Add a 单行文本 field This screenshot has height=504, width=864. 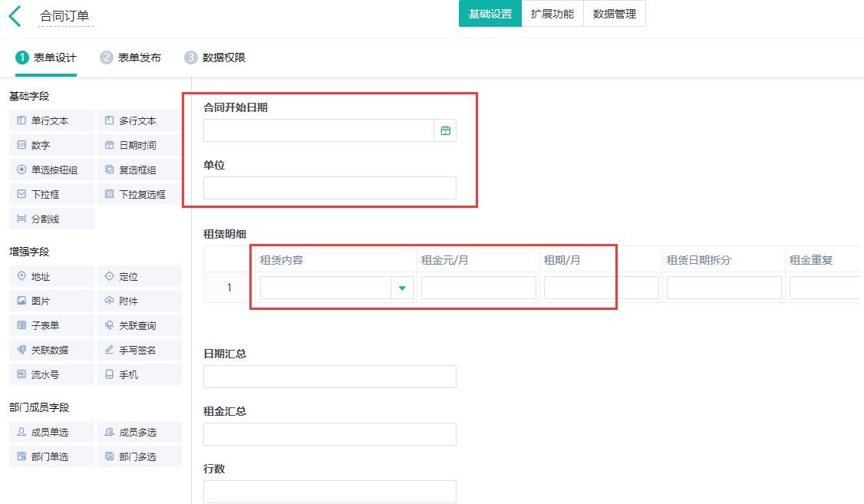coord(52,120)
